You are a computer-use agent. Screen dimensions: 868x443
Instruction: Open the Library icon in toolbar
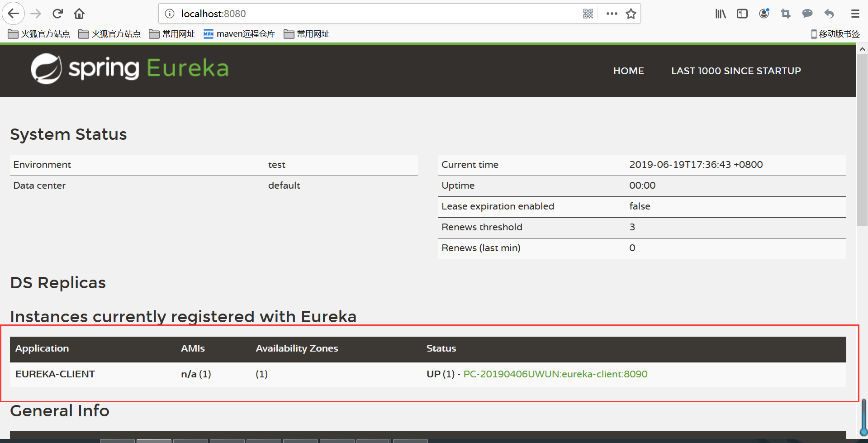click(721, 14)
